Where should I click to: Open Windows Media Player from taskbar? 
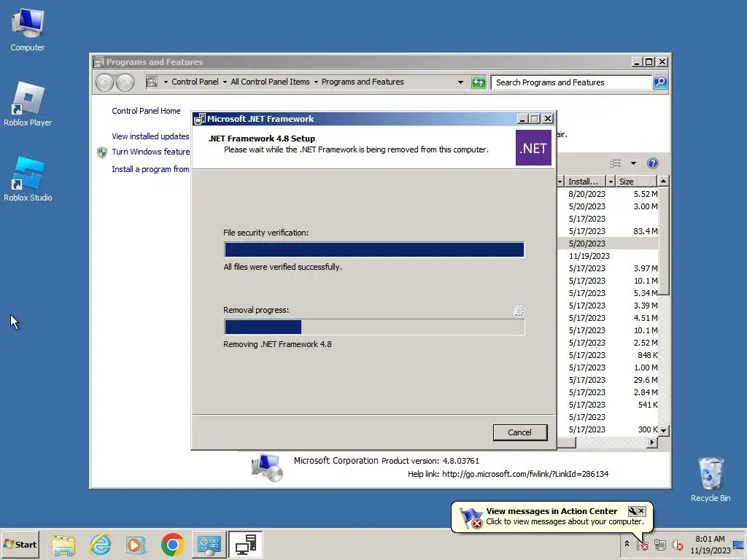136,544
